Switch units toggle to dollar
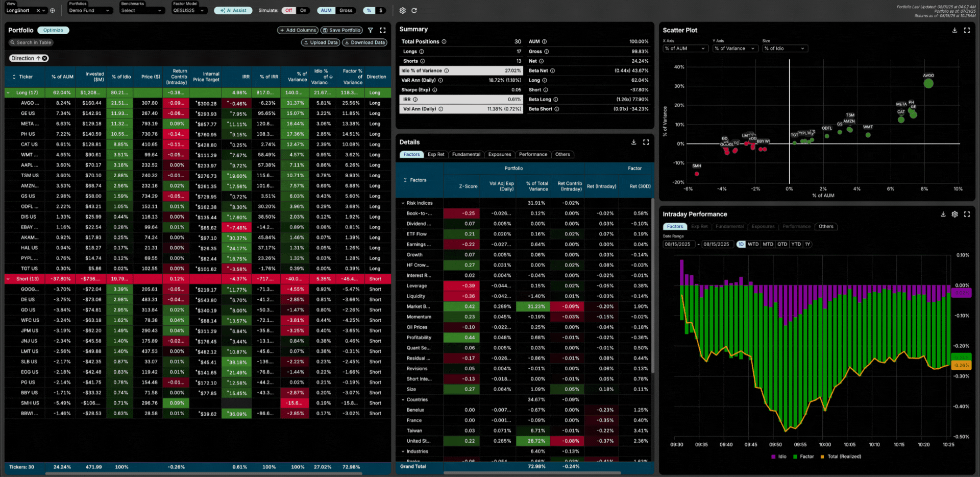The height and width of the screenshot is (477, 980). (381, 11)
